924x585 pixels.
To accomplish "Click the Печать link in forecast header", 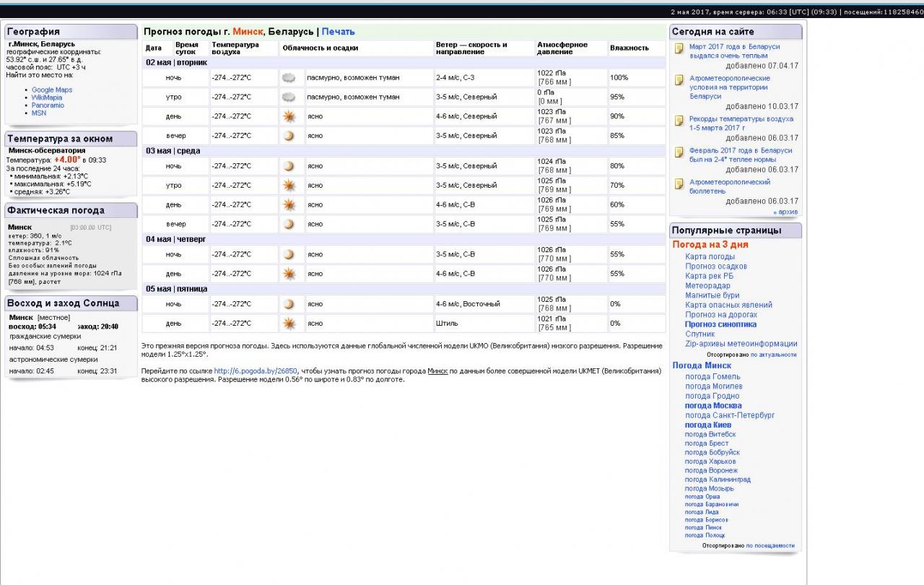I will (338, 32).
